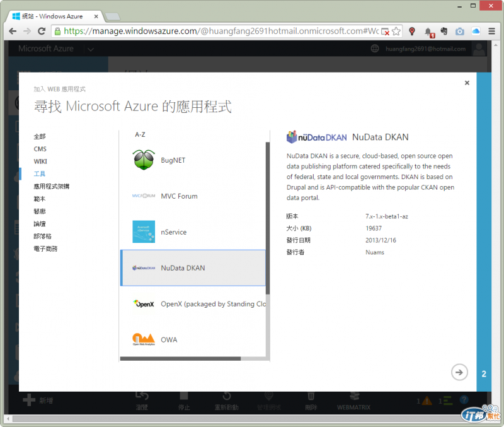Click the 停止 stop command
This screenshot has height=427, width=504.
(x=184, y=401)
